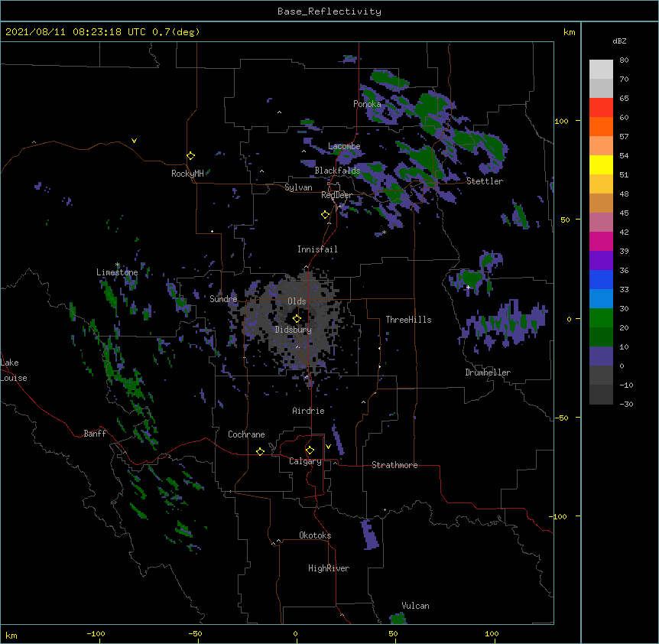Click the yellow V marker east of Calgary
659x644 pixels.
(328, 447)
